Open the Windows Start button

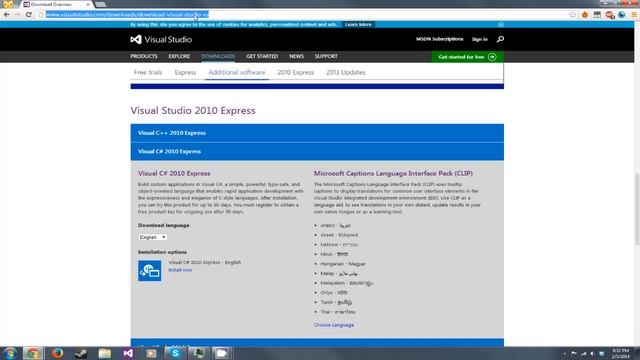[x=9, y=353]
